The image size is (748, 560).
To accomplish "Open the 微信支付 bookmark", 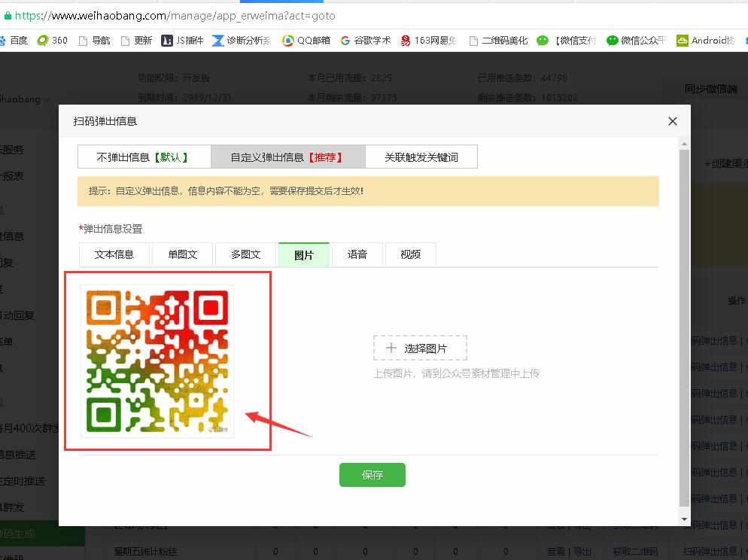I will [x=566, y=41].
